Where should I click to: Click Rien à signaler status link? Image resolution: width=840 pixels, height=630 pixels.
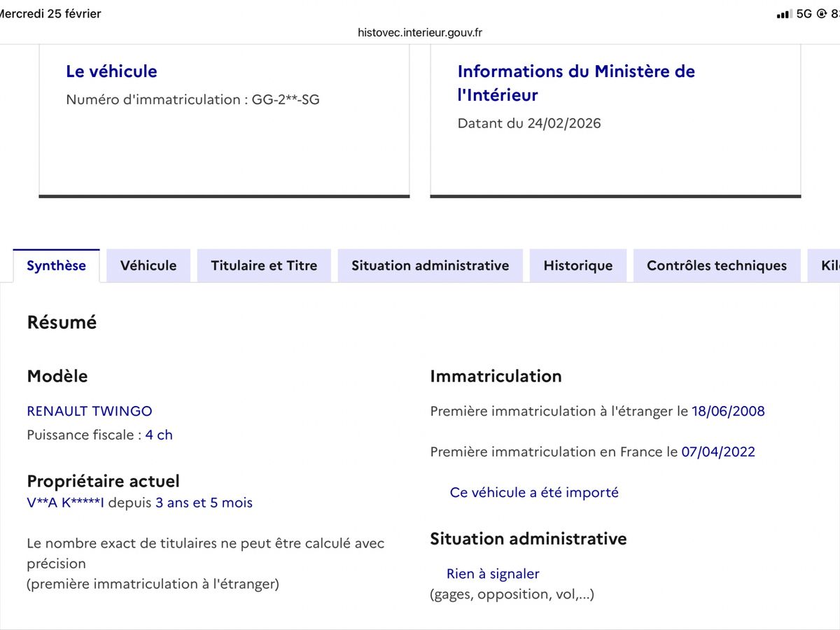[x=493, y=573]
